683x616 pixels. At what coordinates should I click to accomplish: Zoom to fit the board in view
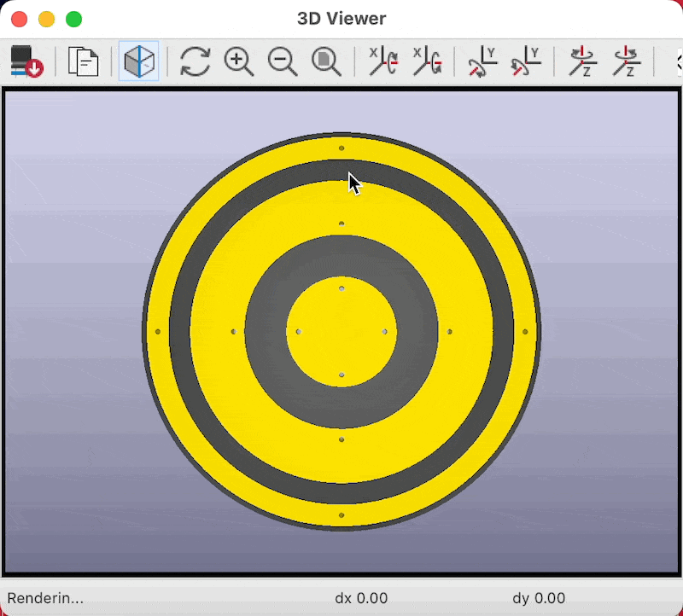(326, 61)
